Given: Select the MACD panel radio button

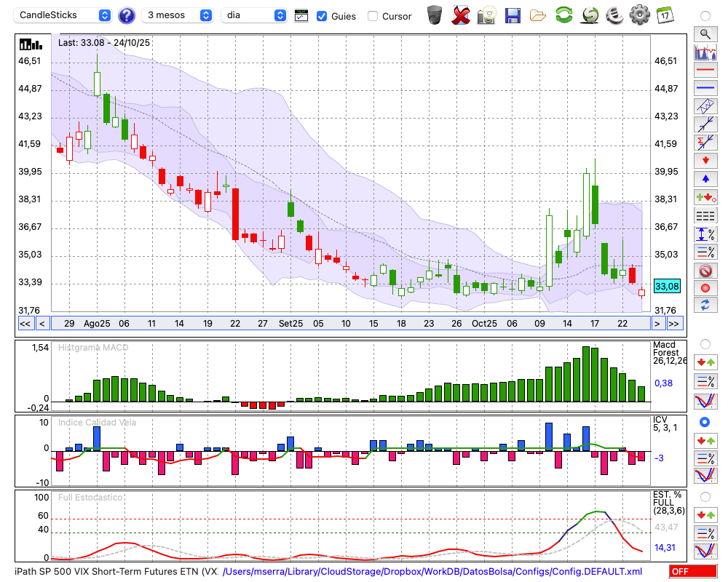Looking at the screenshot, I should click(705, 343).
